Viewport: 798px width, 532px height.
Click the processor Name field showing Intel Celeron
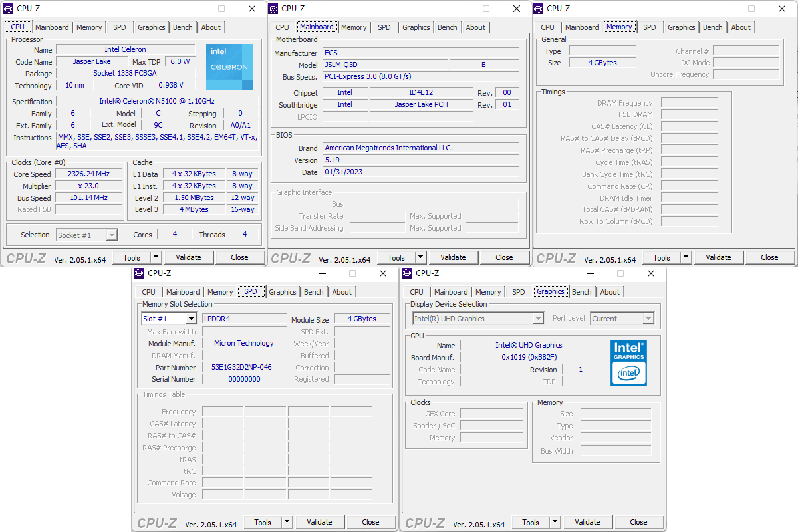click(x=125, y=49)
